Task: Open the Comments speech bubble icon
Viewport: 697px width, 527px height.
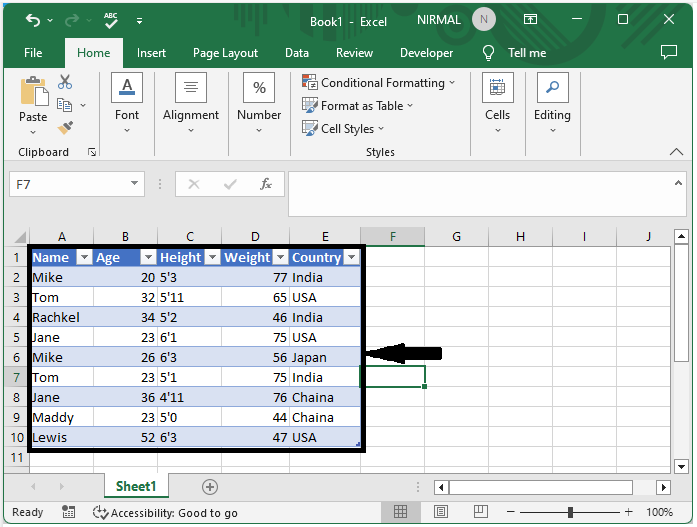Action: [x=669, y=52]
